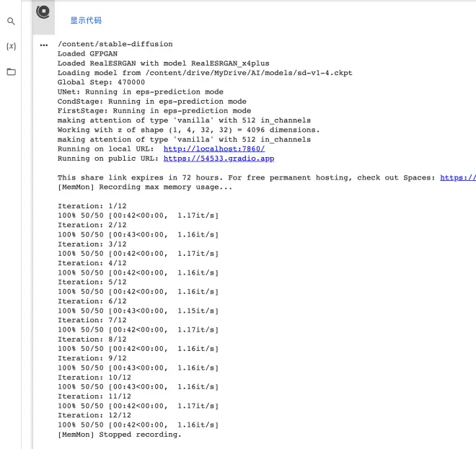Image resolution: width=476 pixels, height=449 pixels.
Task: Select the 'Global Step: 470000' line
Action: 101,82
